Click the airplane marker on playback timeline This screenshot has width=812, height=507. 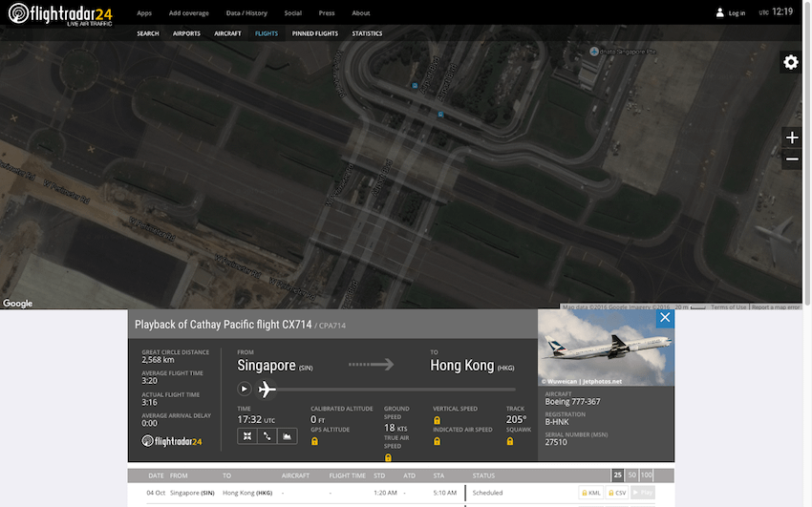coord(267,389)
